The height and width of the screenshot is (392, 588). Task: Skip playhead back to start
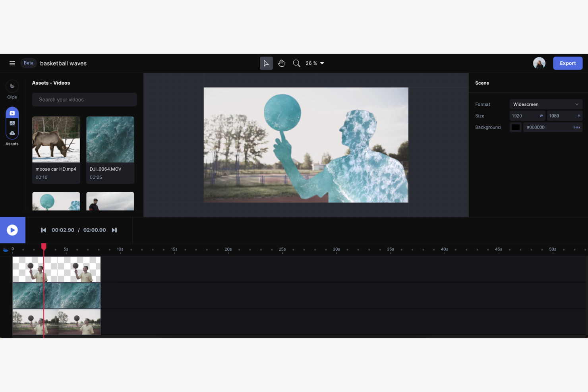[43, 230]
